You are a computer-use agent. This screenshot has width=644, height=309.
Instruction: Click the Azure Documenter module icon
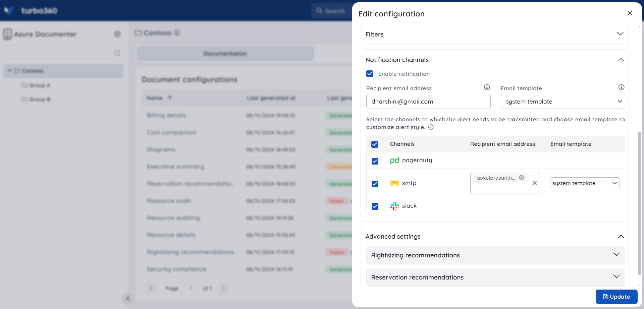pyautogui.click(x=7, y=34)
